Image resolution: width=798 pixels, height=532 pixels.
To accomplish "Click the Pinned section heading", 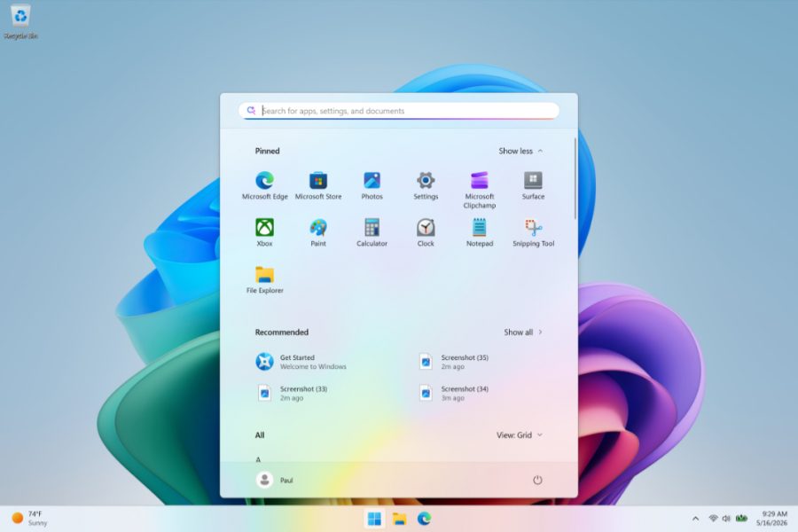I will coord(267,151).
